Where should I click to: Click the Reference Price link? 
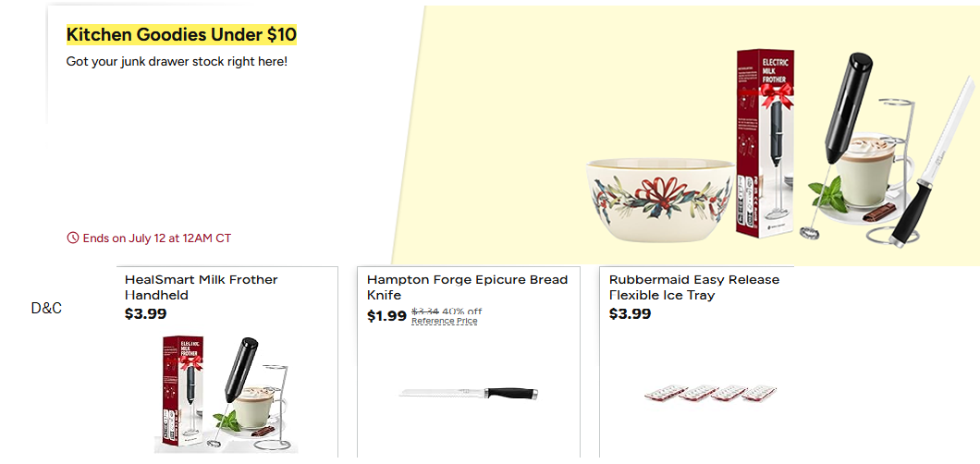pyautogui.click(x=445, y=322)
